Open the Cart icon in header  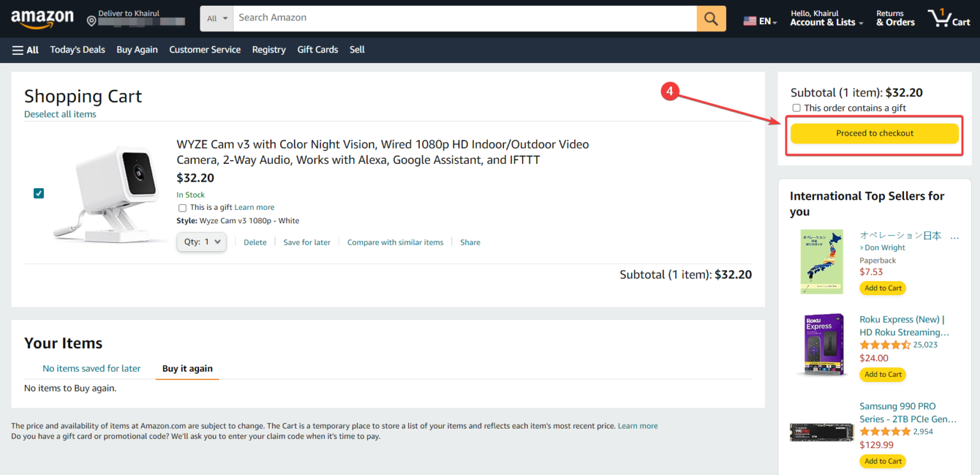(x=949, y=18)
